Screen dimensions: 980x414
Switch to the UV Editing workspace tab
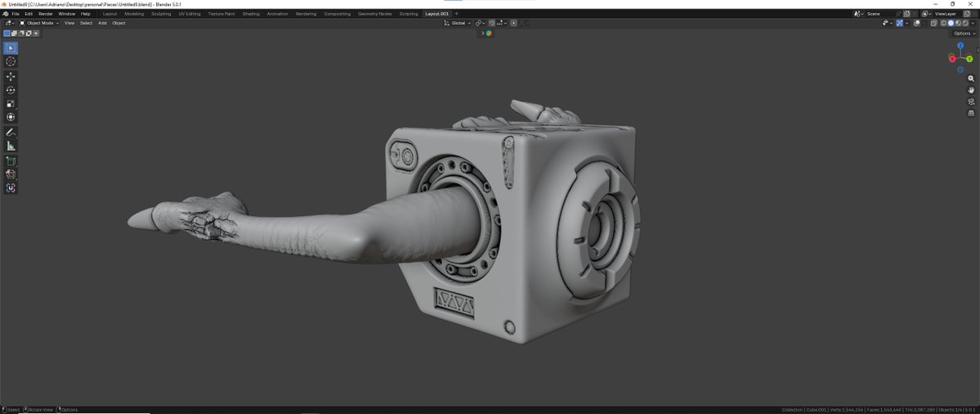(190, 14)
